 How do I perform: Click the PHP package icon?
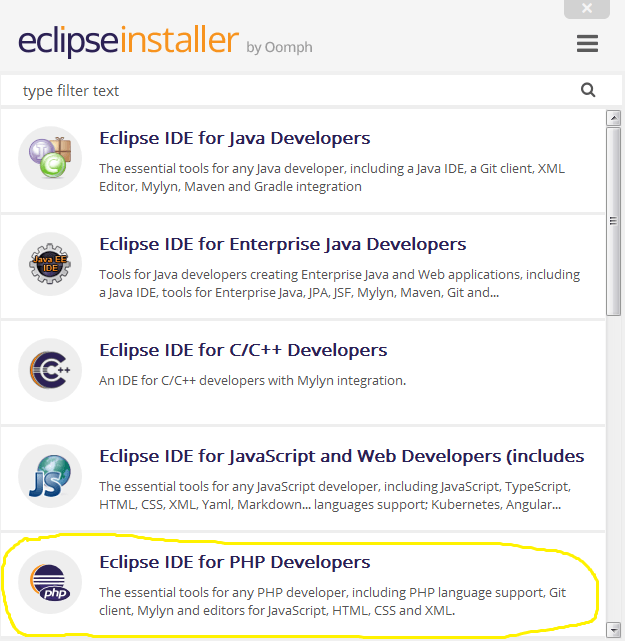coord(50,582)
